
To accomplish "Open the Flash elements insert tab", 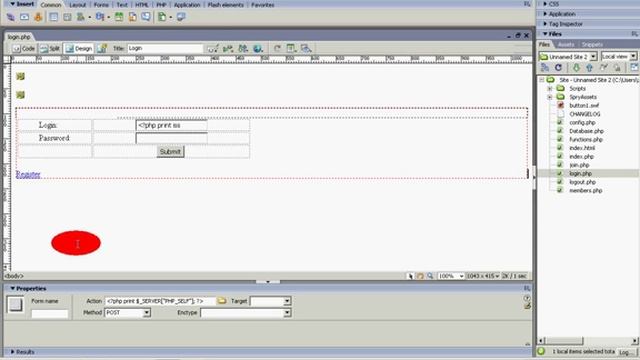I will [x=225, y=5].
